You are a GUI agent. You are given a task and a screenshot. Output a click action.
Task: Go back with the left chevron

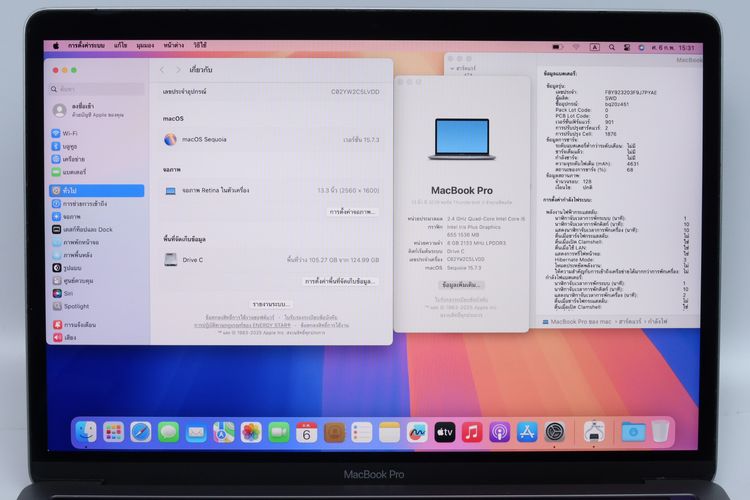pos(162,70)
